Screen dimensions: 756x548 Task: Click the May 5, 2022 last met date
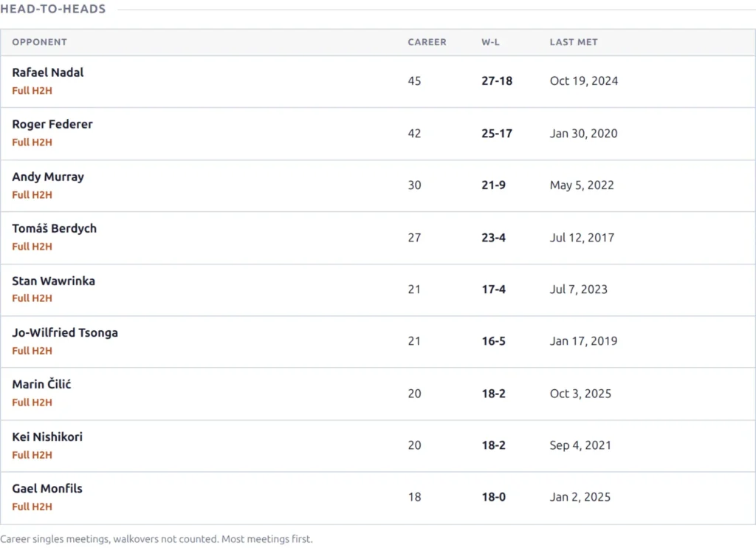582,185
